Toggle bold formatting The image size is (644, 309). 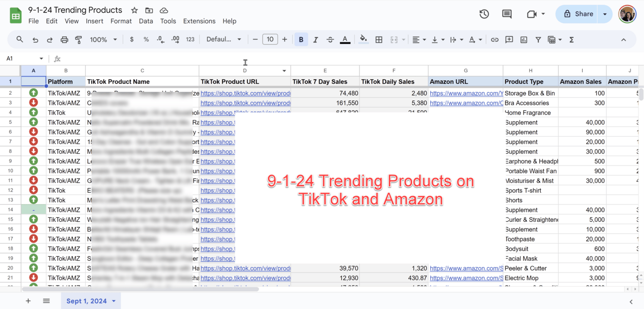301,39
